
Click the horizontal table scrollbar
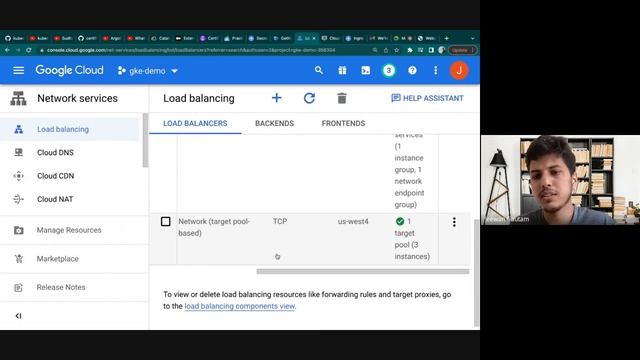(362, 271)
